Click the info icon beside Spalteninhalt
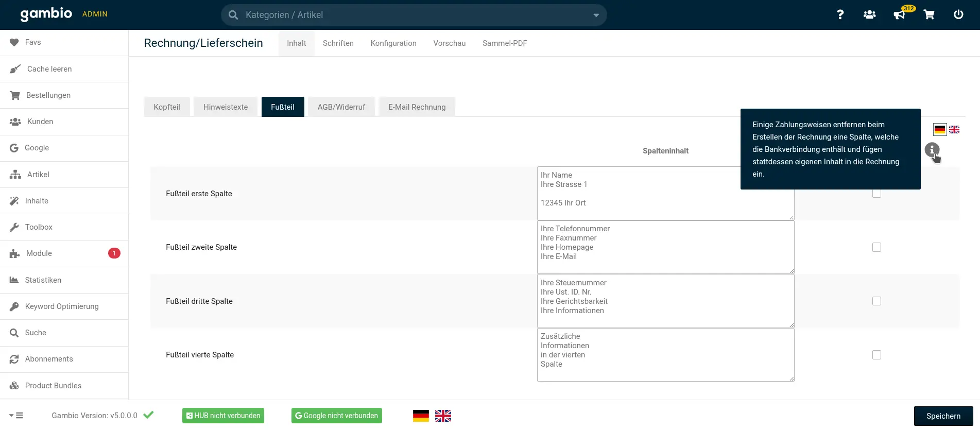This screenshot has height=430, width=980. pos(932,150)
